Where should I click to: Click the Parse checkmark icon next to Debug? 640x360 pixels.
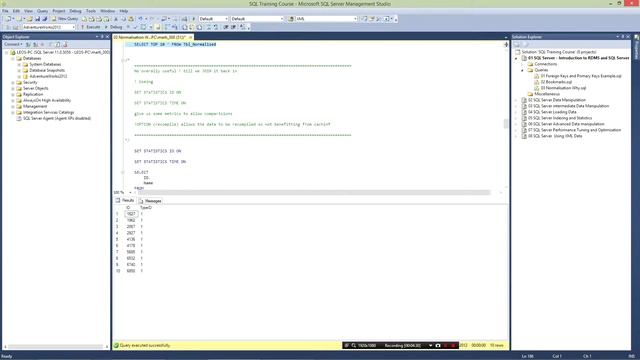coord(136,27)
